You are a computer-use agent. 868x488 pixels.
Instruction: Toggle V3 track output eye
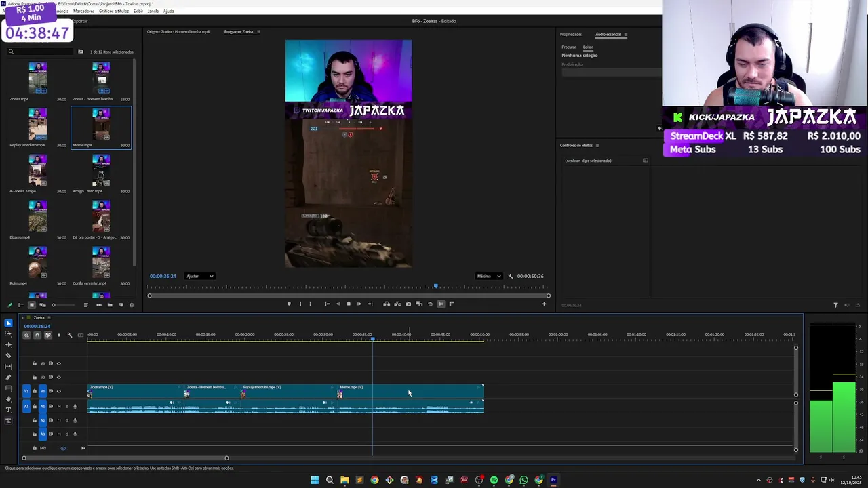click(58, 363)
